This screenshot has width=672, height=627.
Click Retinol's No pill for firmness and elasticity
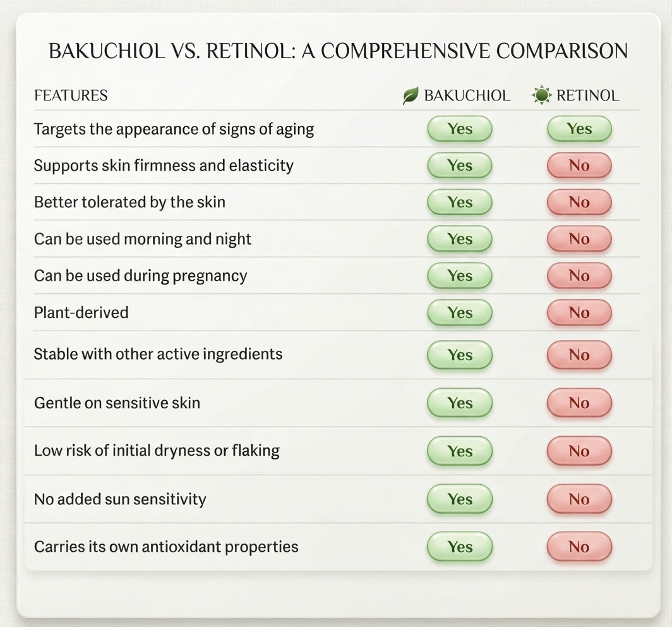tap(579, 166)
